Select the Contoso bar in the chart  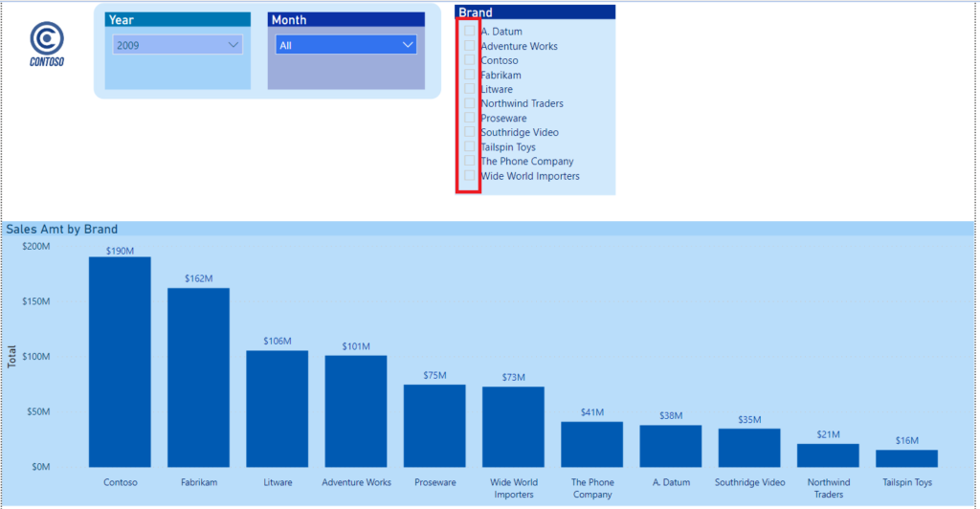coord(120,363)
